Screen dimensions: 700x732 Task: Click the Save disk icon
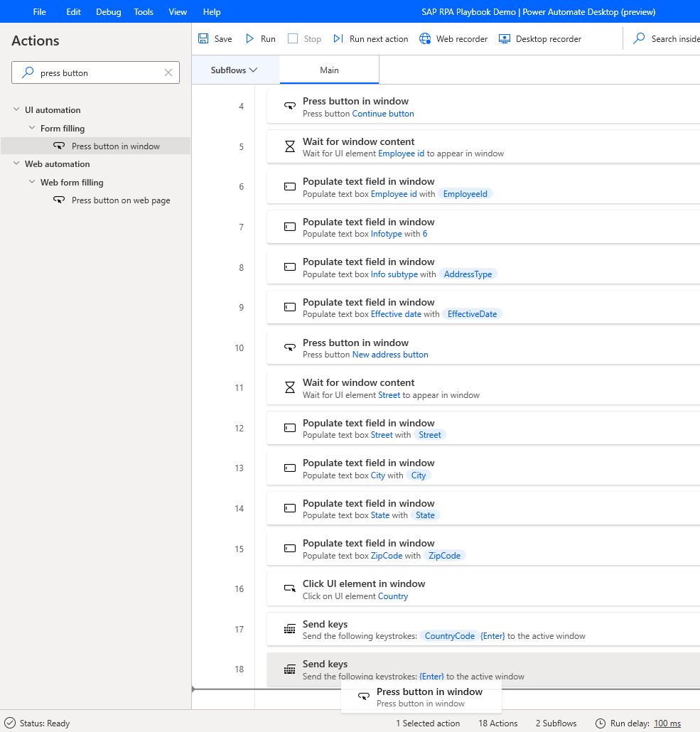[x=203, y=39]
